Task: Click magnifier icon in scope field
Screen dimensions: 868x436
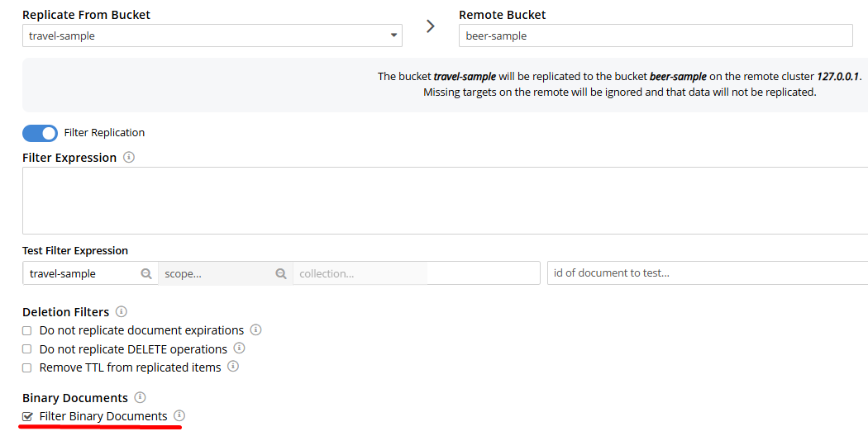Action: [x=281, y=273]
